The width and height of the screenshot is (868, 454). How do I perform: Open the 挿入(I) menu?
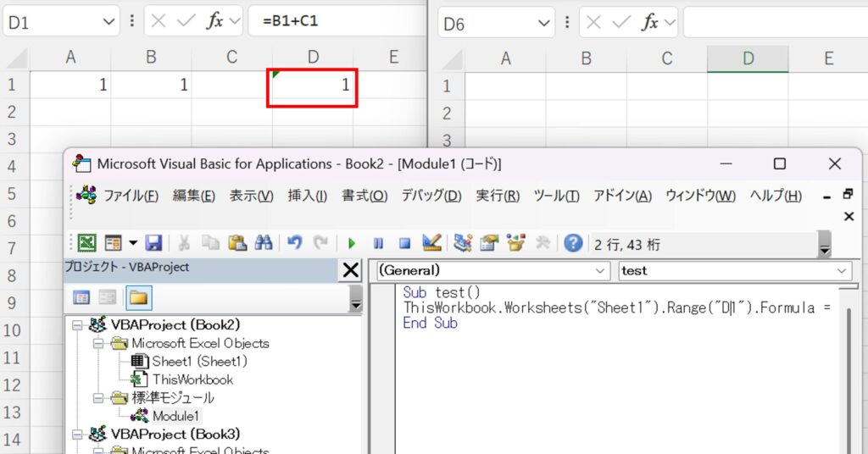pos(307,196)
